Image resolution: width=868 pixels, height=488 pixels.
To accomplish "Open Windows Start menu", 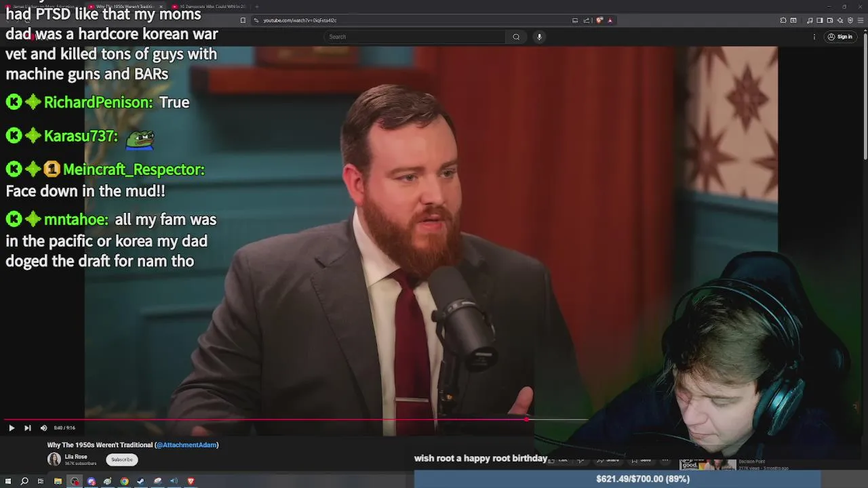I will pyautogui.click(x=8, y=481).
